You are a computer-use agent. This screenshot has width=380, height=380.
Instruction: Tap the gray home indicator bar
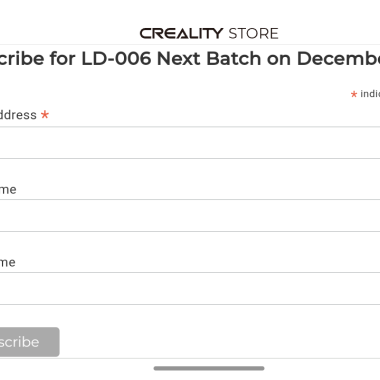pos(209,368)
